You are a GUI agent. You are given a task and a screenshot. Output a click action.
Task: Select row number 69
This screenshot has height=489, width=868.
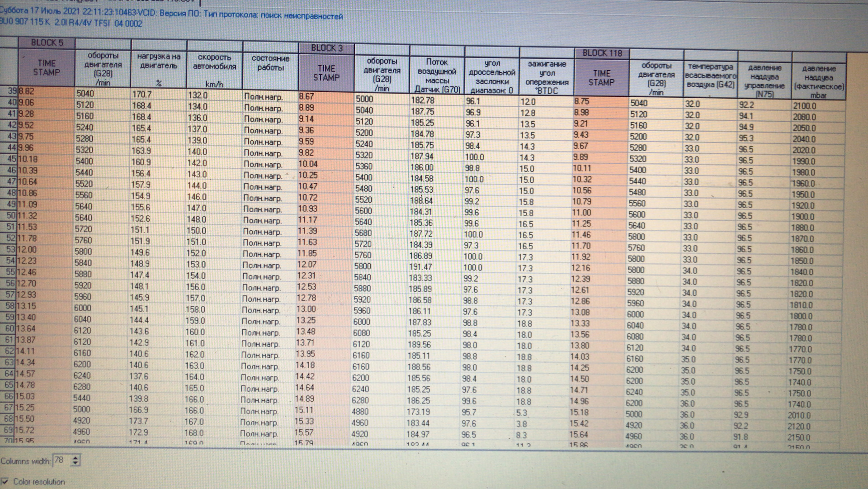pyautogui.click(x=8, y=430)
